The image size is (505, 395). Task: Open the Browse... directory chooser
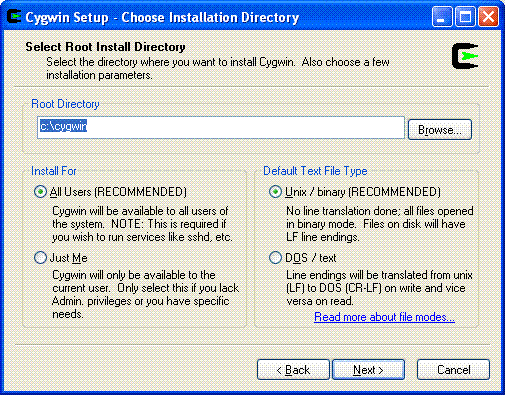(440, 129)
